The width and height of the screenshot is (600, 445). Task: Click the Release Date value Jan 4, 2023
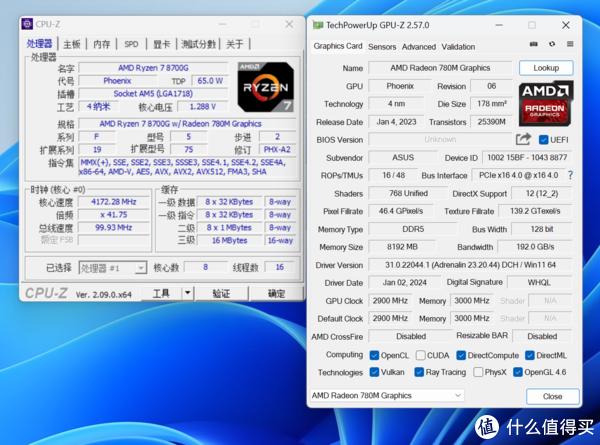coord(396,122)
